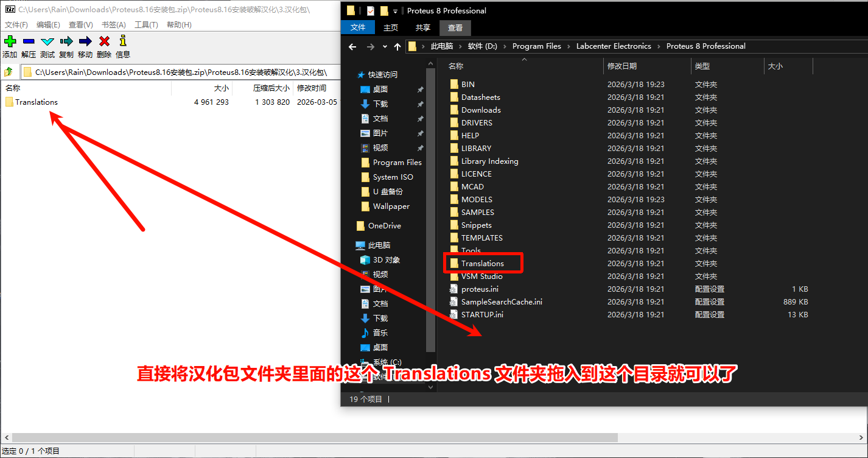Screen dimensions: 868x458
Task: Select the Translations folder in Explorer
Action: tap(482, 264)
